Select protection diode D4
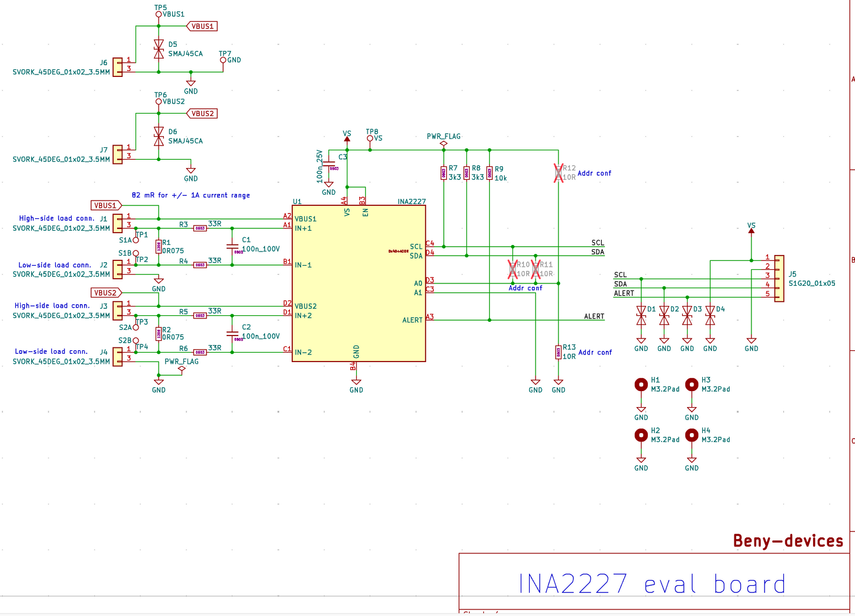Viewport: 855px width, 616px height. pyautogui.click(x=710, y=315)
